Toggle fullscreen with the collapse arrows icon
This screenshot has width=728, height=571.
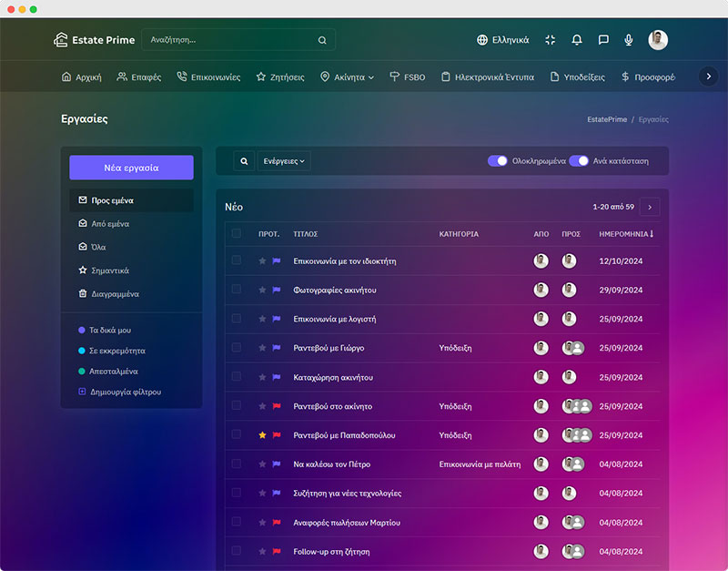click(x=551, y=40)
